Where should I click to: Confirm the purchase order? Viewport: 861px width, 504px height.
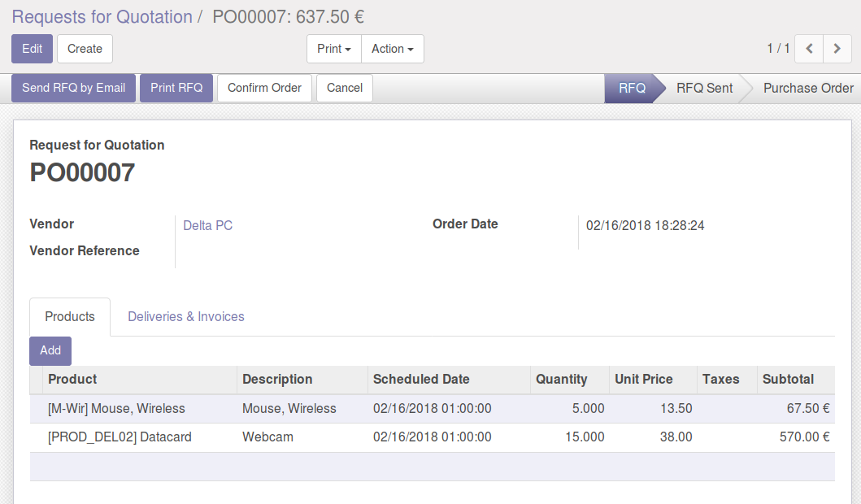coord(264,88)
